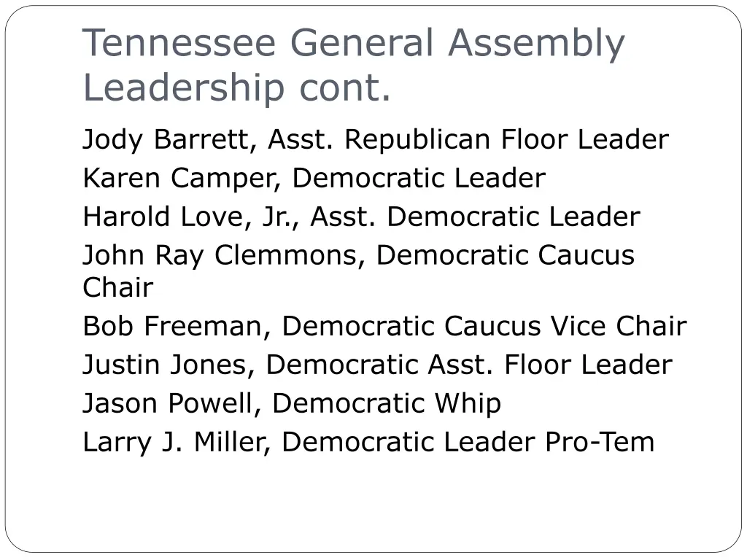This screenshot has width=747, height=560.
Task: Click the word "Assembly" in the slide title
Action: click(536, 43)
